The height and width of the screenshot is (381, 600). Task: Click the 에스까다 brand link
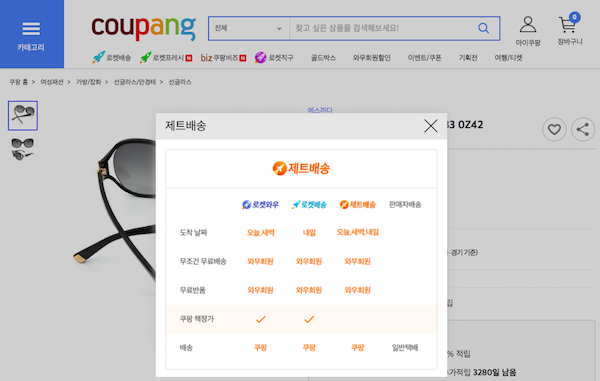coord(320,110)
